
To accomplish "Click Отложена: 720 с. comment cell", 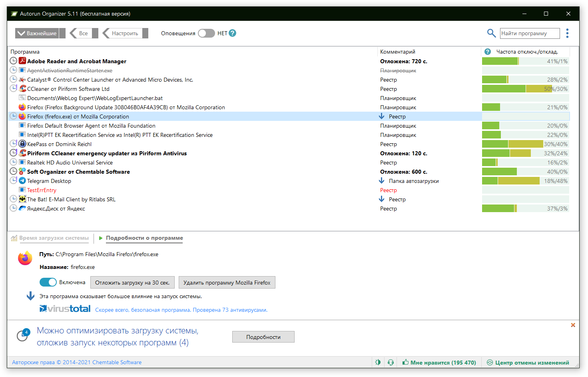I will [404, 61].
